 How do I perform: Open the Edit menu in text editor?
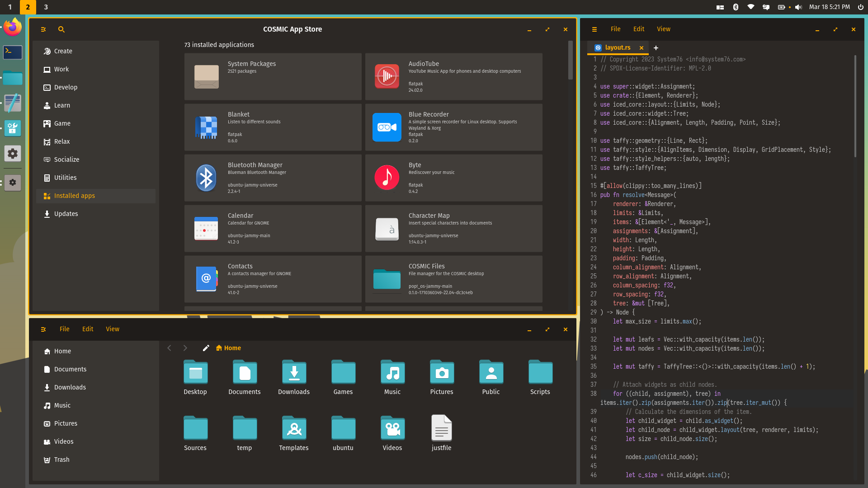pyautogui.click(x=638, y=29)
